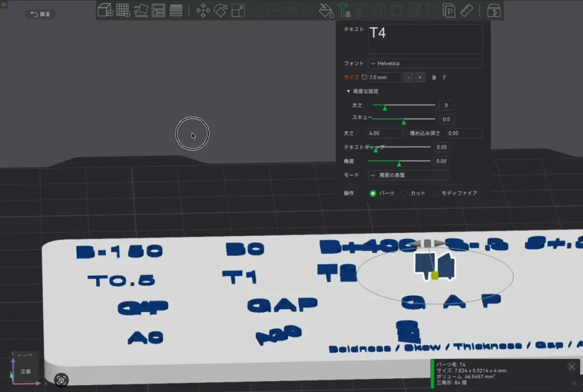The height and width of the screenshot is (392, 583).
Task: Close the T4 part info panel
Action: (x=572, y=367)
